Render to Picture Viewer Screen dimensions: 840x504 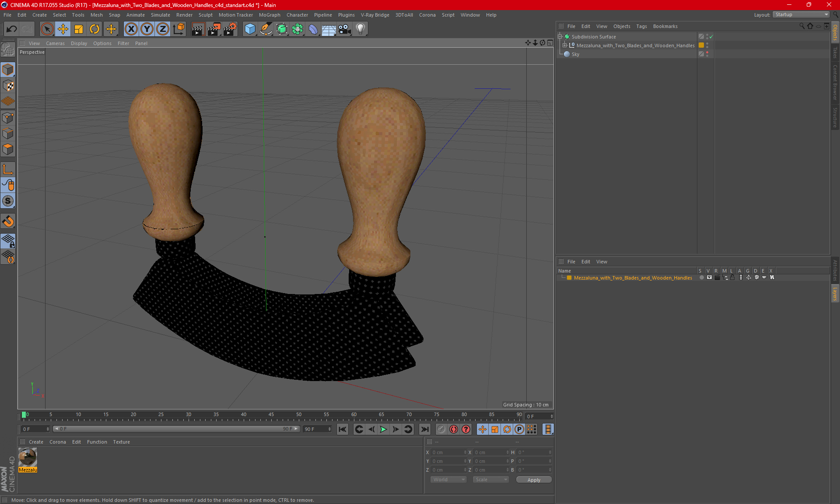214,29
